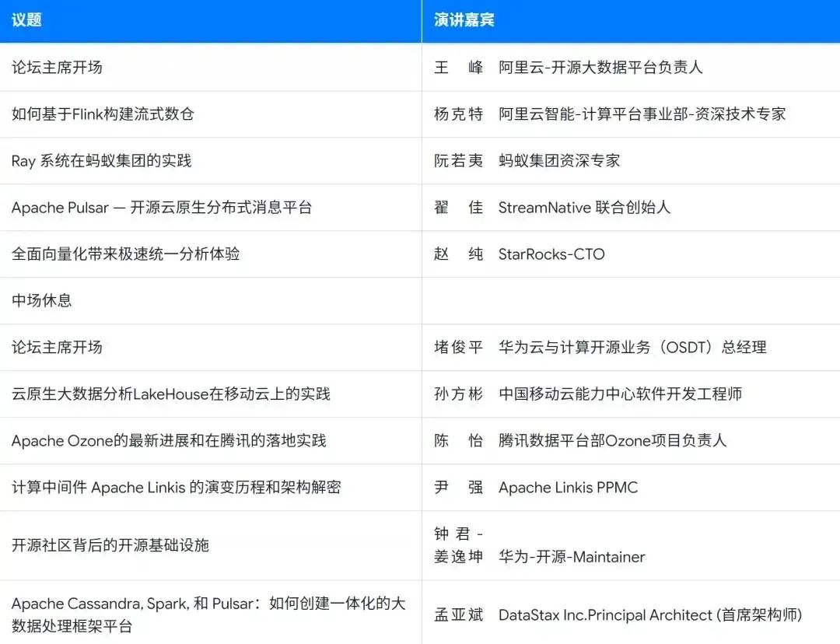Select topic 如何基于Flink构建流式数仓

click(103, 114)
